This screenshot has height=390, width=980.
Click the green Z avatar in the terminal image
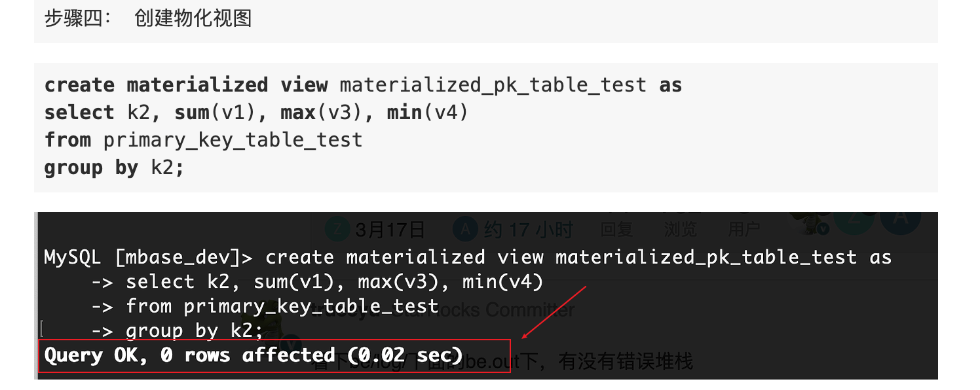tap(338, 229)
